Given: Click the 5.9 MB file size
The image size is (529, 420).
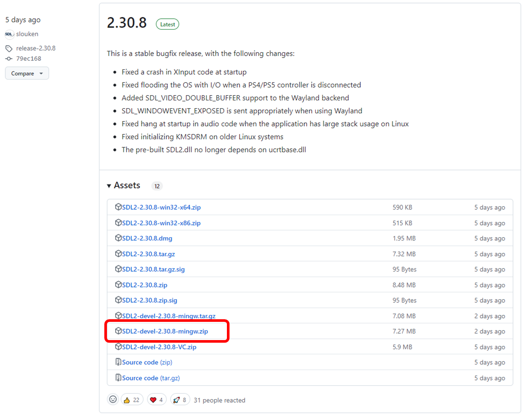Looking at the screenshot, I should [x=402, y=347].
